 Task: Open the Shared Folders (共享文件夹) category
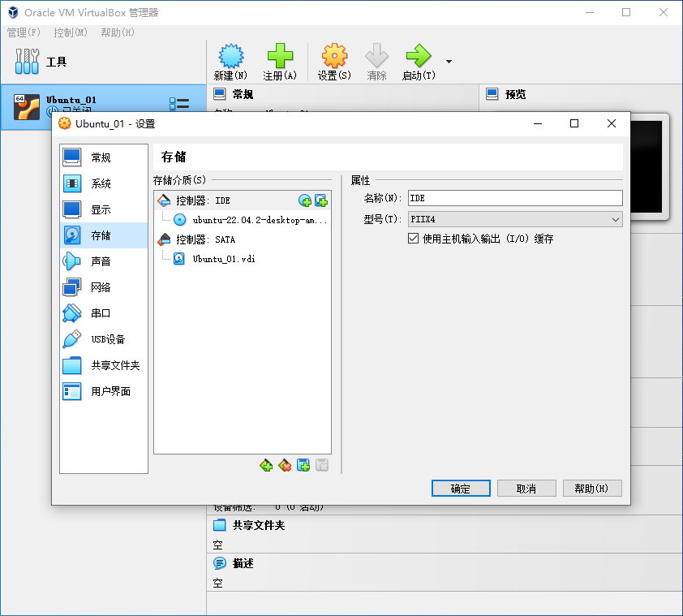(x=104, y=365)
